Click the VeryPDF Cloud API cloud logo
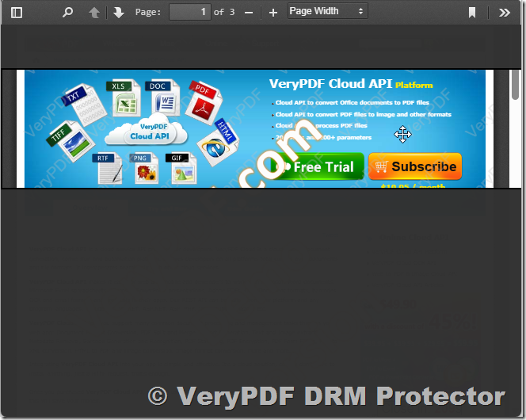This screenshot has height=420, width=526. tap(147, 131)
